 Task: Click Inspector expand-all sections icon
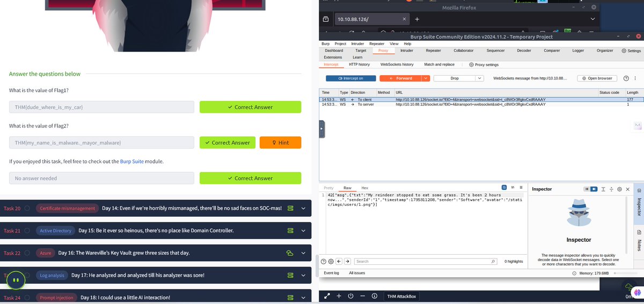pyautogui.click(x=604, y=189)
